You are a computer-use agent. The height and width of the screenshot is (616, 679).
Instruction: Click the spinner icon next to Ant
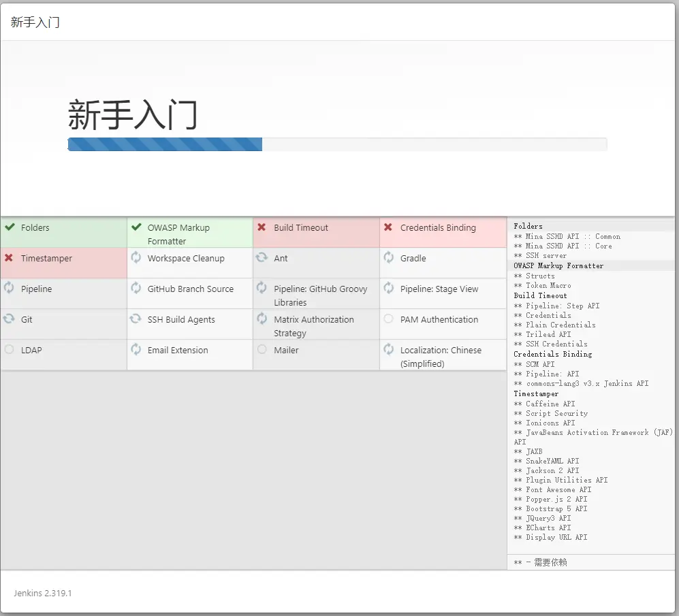coord(262,259)
